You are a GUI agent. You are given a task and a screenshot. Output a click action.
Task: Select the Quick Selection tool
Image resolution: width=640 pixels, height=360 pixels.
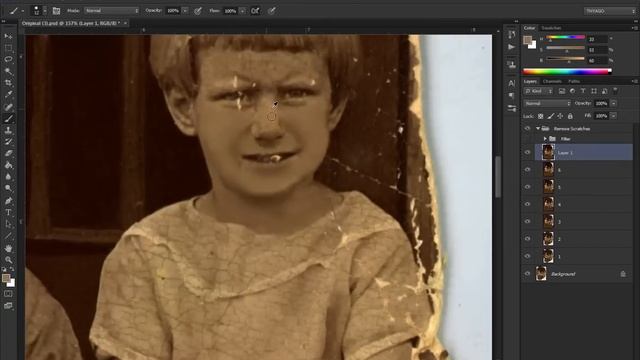8,71
